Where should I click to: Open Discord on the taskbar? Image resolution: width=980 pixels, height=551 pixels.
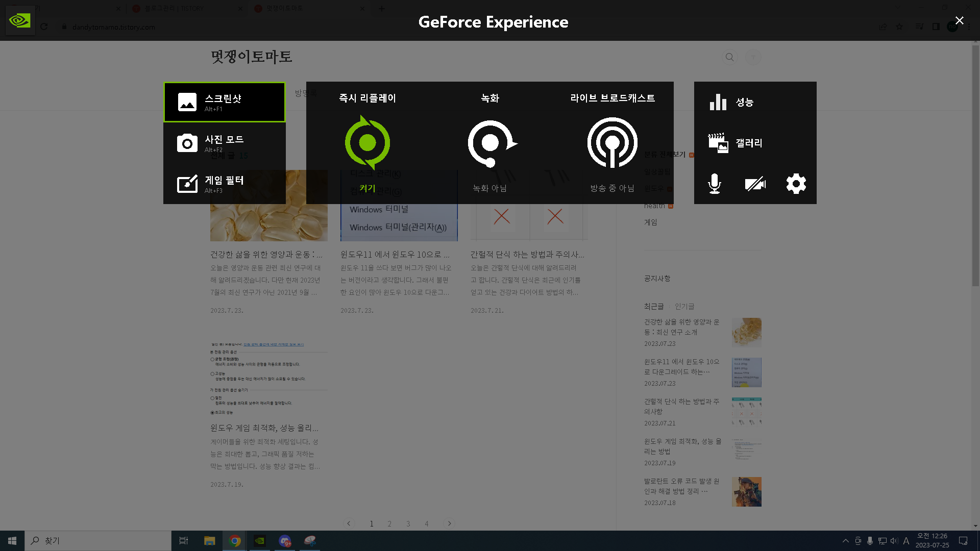(x=285, y=541)
